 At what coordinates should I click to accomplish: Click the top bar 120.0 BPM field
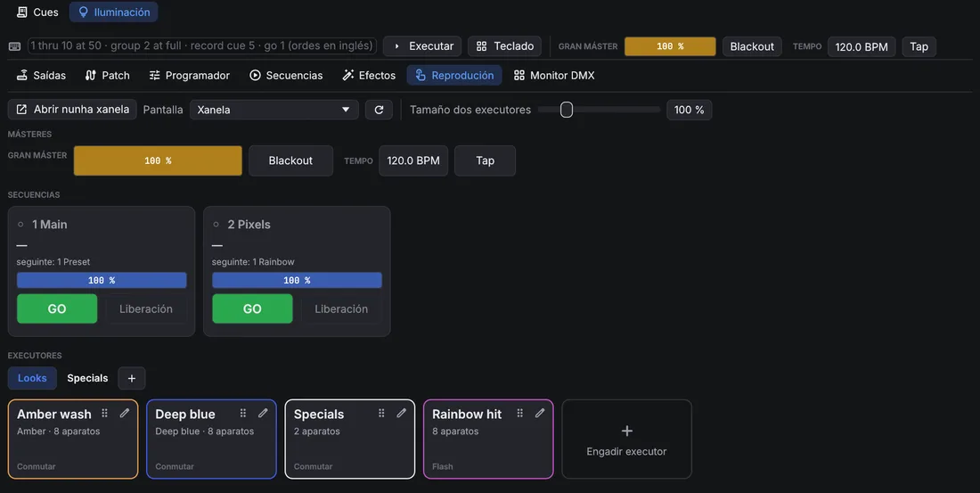point(862,46)
